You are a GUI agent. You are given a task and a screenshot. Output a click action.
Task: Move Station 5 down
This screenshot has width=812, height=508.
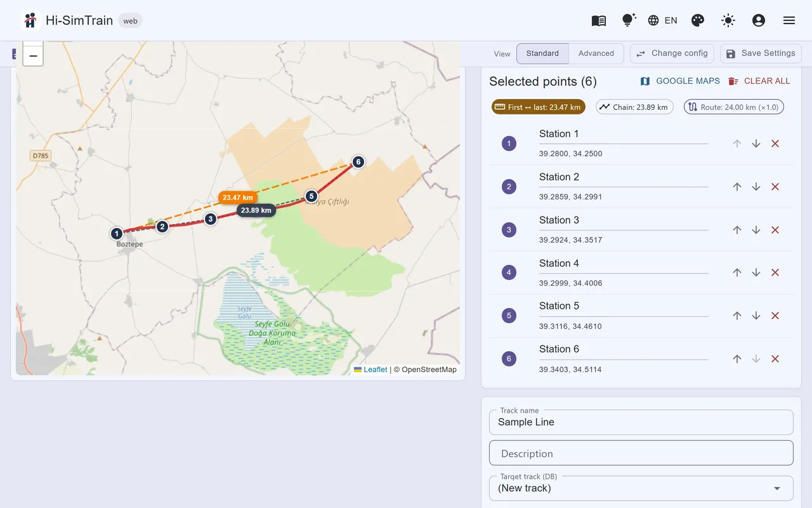coord(756,316)
